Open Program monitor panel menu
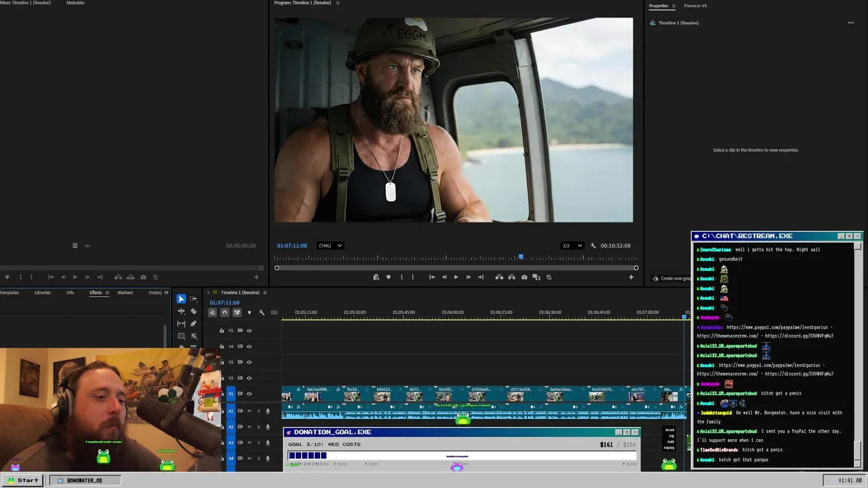The height and width of the screenshot is (488, 868). pyautogui.click(x=338, y=3)
